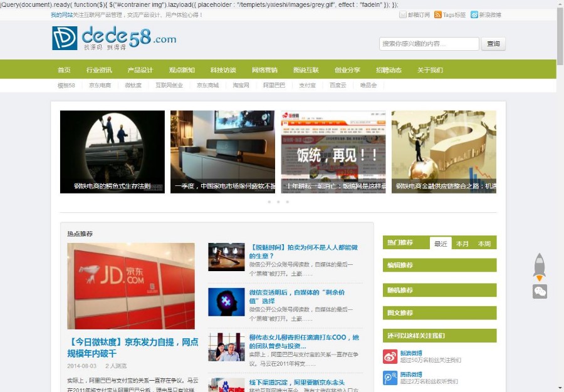Select the third carousel pagination dot
Screen dimensions: 564x392
pyautogui.click(x=287, y=202)
